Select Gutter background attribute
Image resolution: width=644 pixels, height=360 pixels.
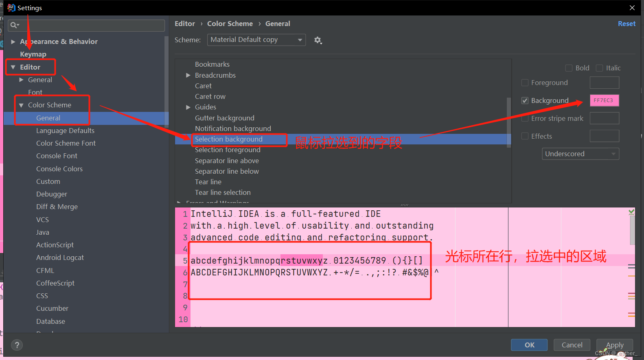coord(224,118)
